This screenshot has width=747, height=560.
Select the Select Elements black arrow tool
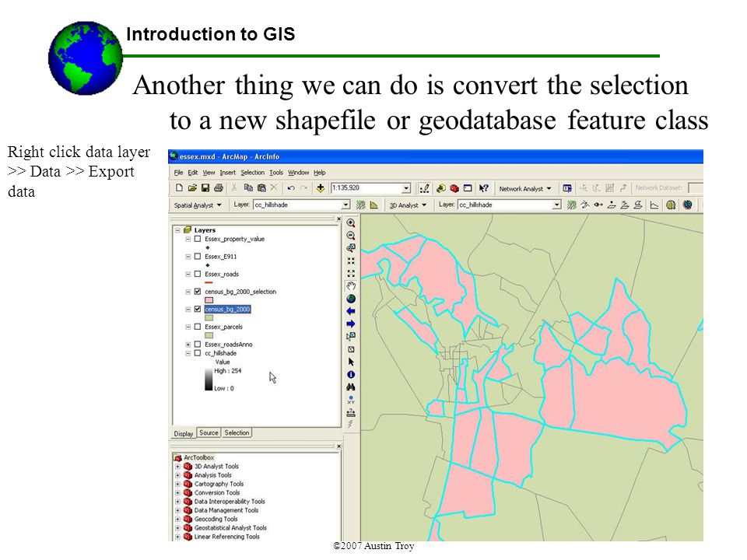pos(351,362)
